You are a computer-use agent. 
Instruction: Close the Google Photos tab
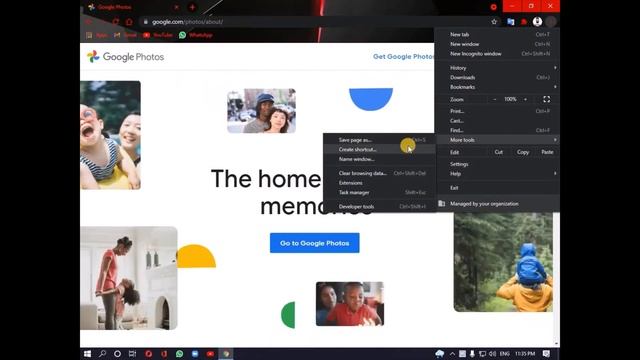pos(176,7)
